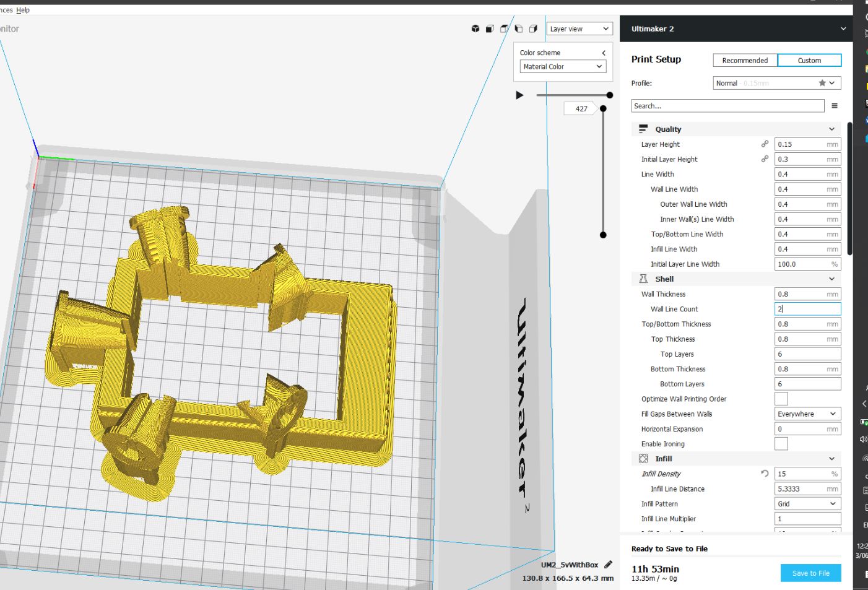868x590 pixels.
Task: Open the Material Color scheme dropdown
Action: pos(562,66)
